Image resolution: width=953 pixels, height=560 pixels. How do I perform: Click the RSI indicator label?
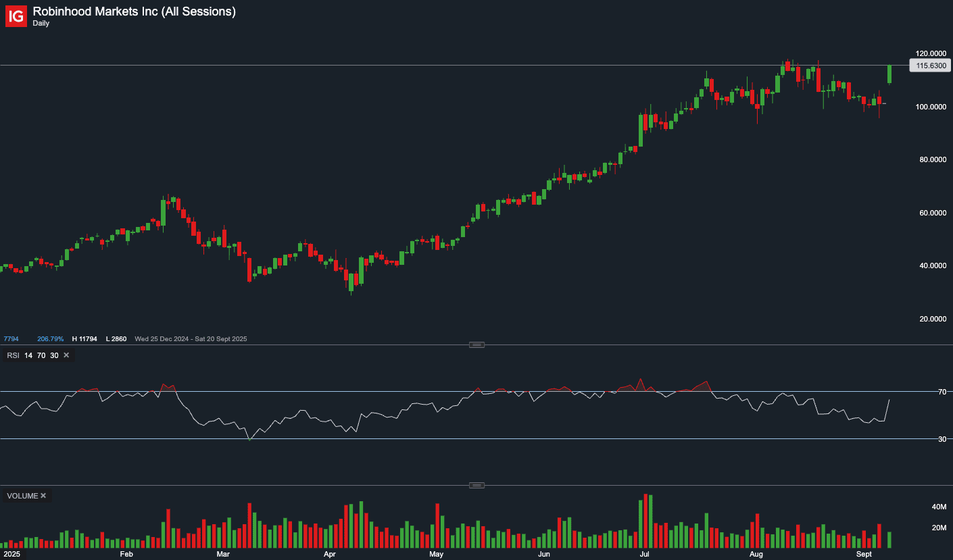(x=13, y=355)
